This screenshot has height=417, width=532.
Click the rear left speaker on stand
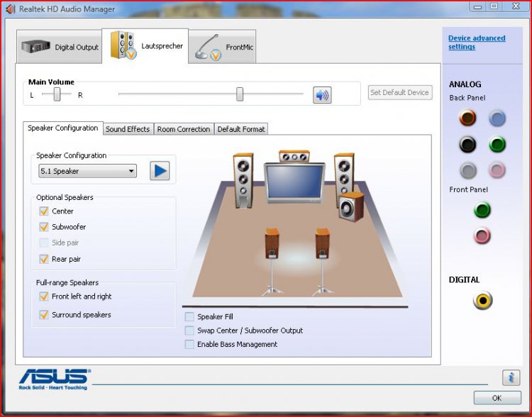pos(272,261)
